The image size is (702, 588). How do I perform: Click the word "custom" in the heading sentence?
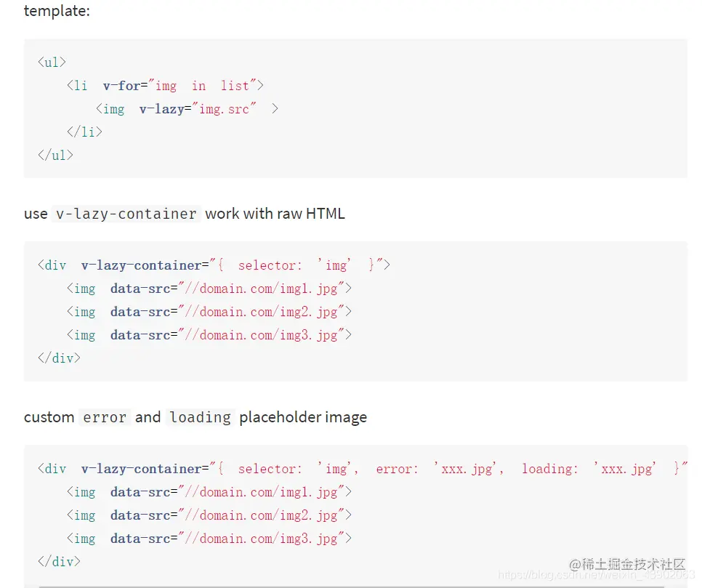pyautogui.click(x=49, y=417)
